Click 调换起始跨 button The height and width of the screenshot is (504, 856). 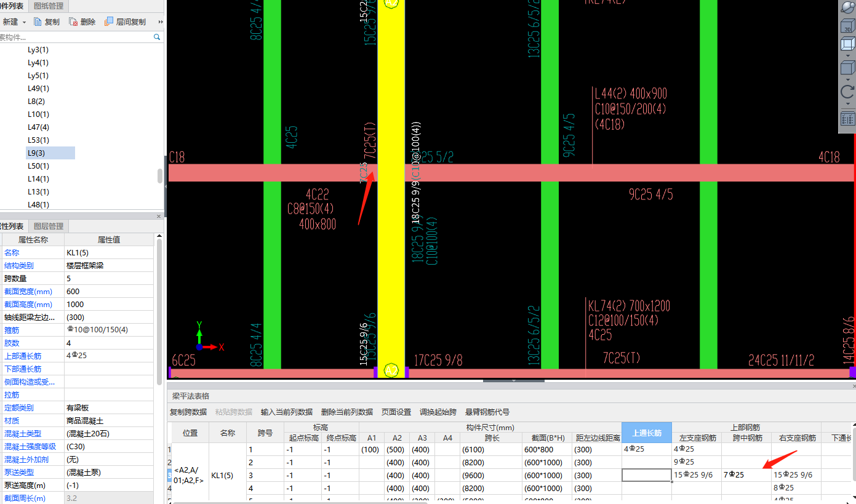pos(438,412)
